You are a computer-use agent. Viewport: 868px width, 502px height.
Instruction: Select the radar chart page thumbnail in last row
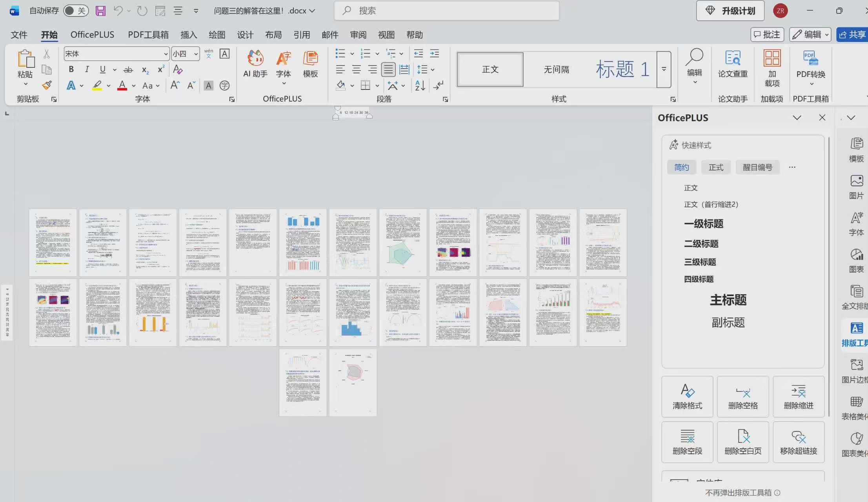[353, 382]
